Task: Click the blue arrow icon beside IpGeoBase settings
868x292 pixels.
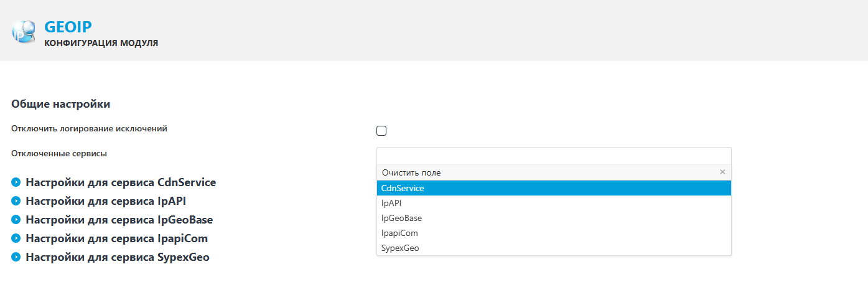Action: [16, 220]
